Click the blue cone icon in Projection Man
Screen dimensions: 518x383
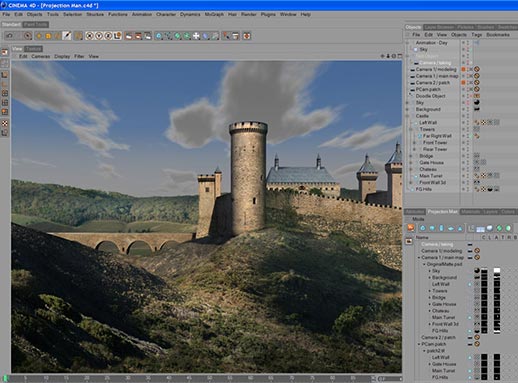460,228
